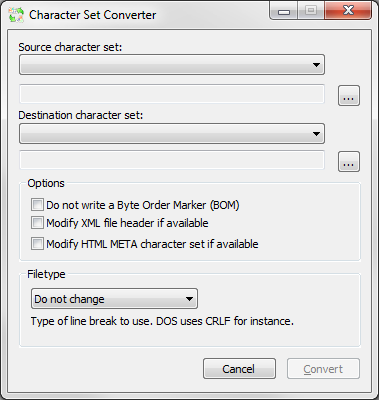The height and width of the screenshot is (400, 380).
Task: Click the Character Set Converter app icon
Action: click(16, 15)
